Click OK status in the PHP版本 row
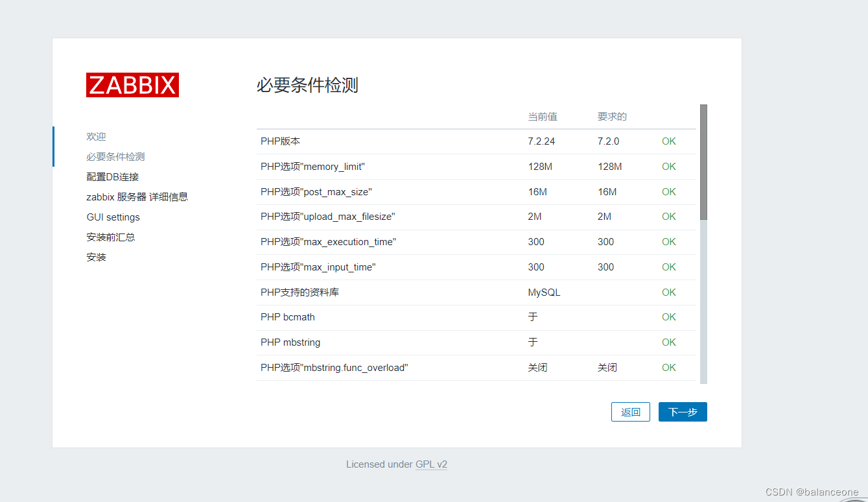Image resolution: width=868 pixels, height=502 pixels. pos(669,141)
